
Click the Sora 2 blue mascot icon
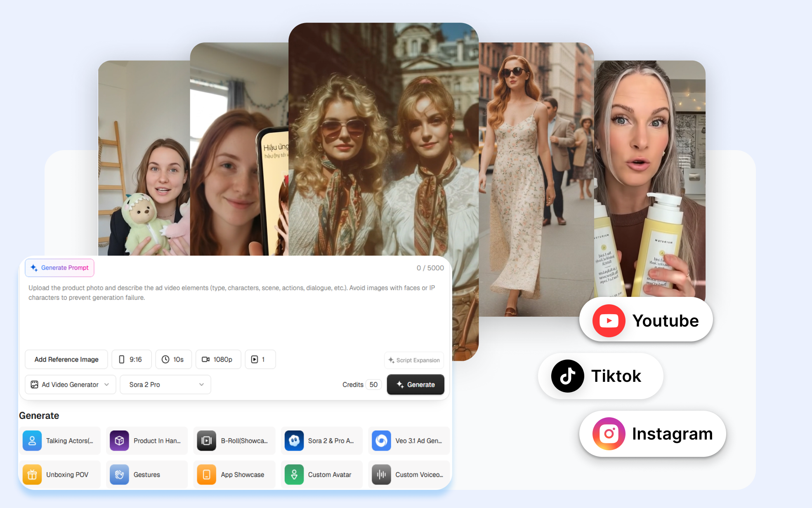click(294, 441)
